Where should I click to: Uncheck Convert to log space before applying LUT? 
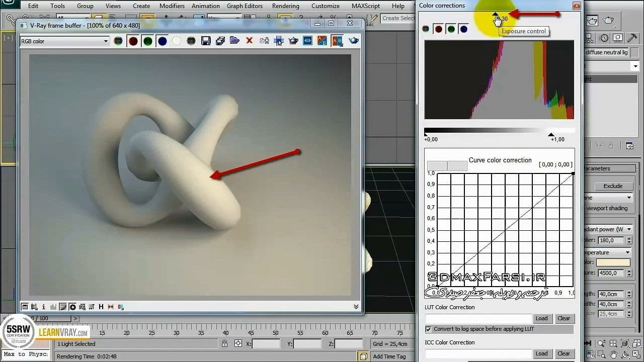(428, 329)
